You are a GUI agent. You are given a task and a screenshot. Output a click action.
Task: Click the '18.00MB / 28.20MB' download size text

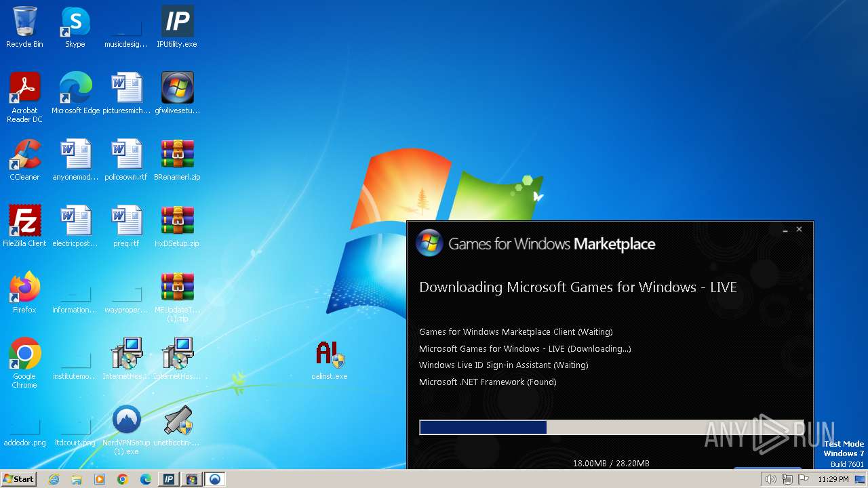click(611, 464)
